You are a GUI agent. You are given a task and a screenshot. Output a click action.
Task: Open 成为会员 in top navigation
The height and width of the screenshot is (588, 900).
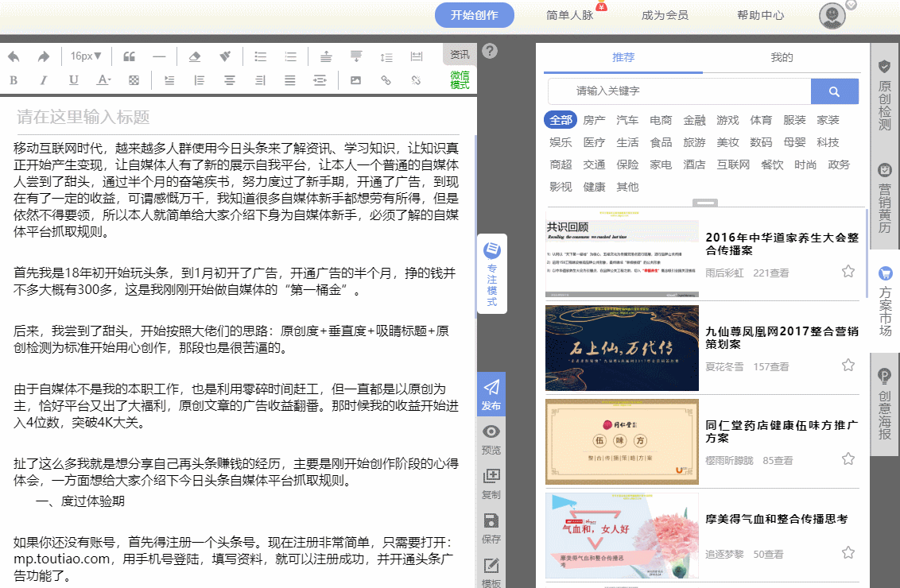[x=665, y=15]
